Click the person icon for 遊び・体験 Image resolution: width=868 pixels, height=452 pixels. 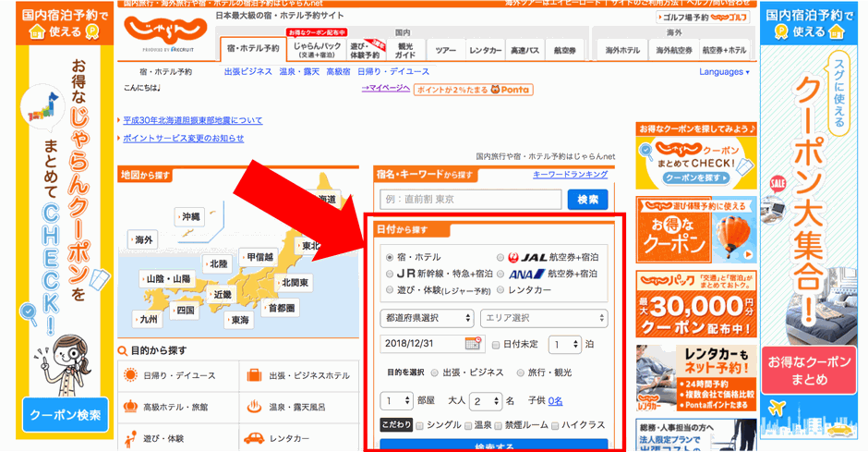(x=130, y=439)
